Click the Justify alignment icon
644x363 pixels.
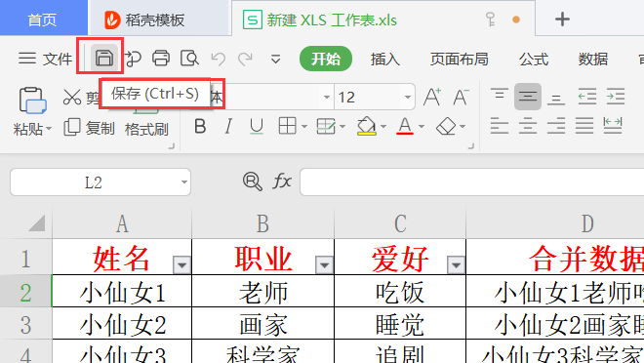[584, 126]
